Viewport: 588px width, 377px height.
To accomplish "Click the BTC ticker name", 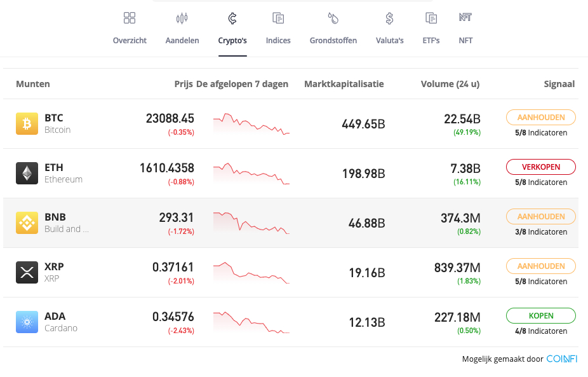I will click(x=53, y=118).
